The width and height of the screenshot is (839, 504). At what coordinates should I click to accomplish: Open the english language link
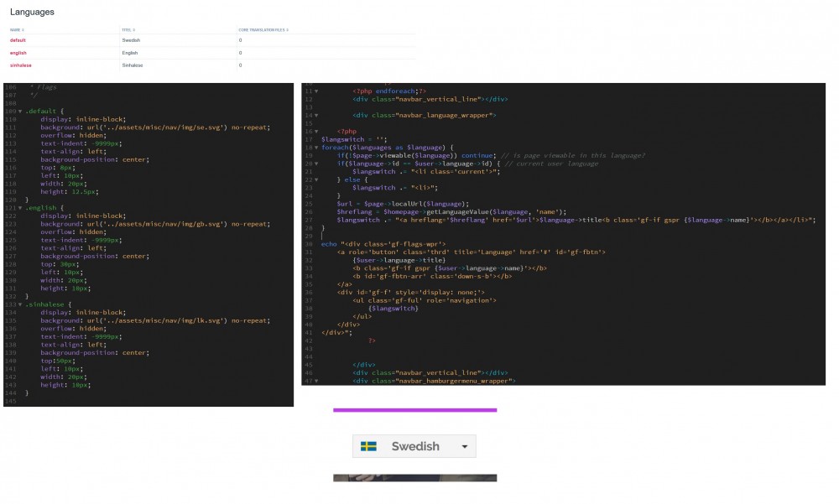tap(18, 53)
